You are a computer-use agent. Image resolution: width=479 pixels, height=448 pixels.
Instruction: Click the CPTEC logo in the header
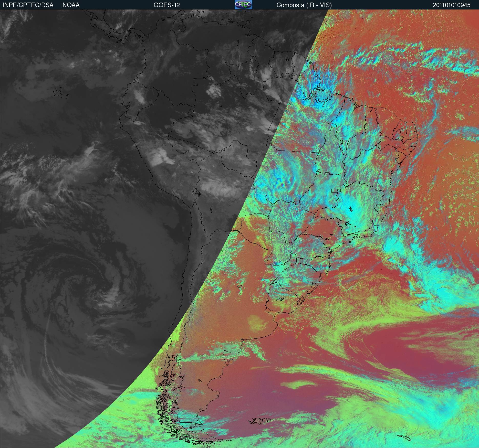(243, 5)
